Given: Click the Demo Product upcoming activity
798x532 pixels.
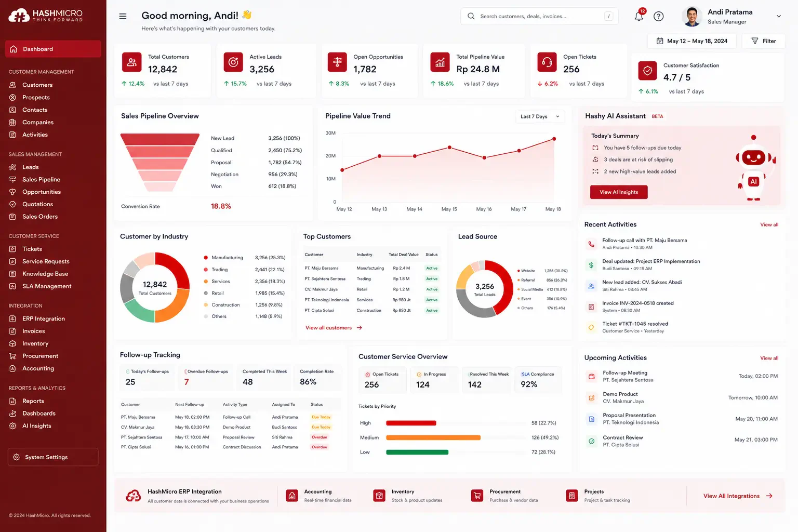Looking at the screenshot, I should click(682, 397).
